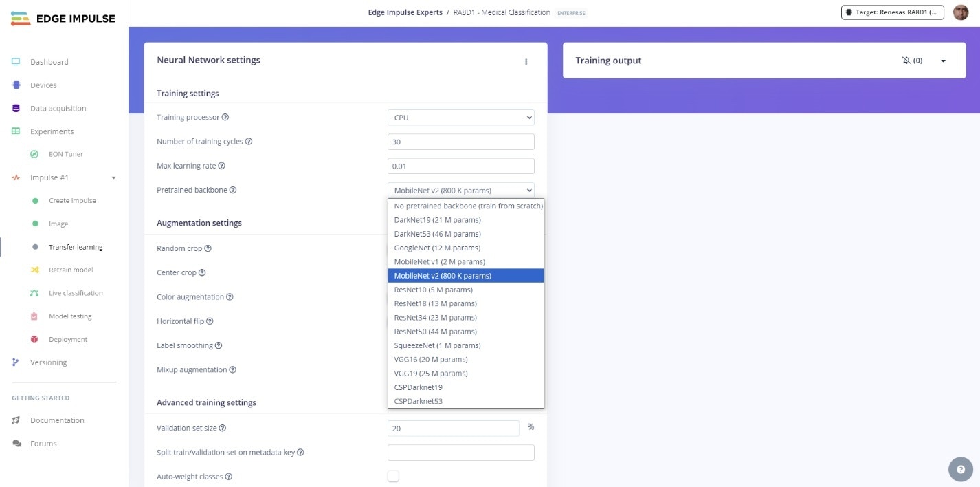This screenshot has width=980, height=487.
Task: Open RA8D1 - Medical Classification project link
Action: point(502,12)
